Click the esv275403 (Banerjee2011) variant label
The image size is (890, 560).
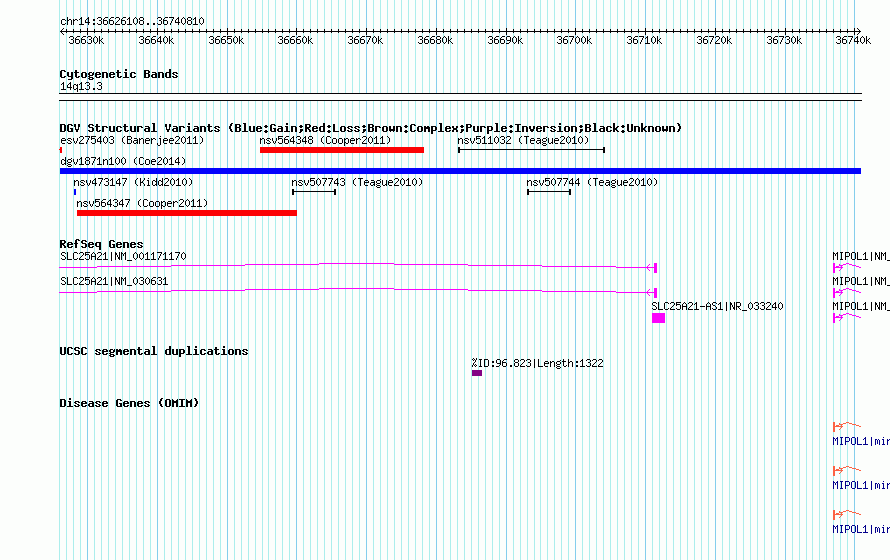click(132, 140)
